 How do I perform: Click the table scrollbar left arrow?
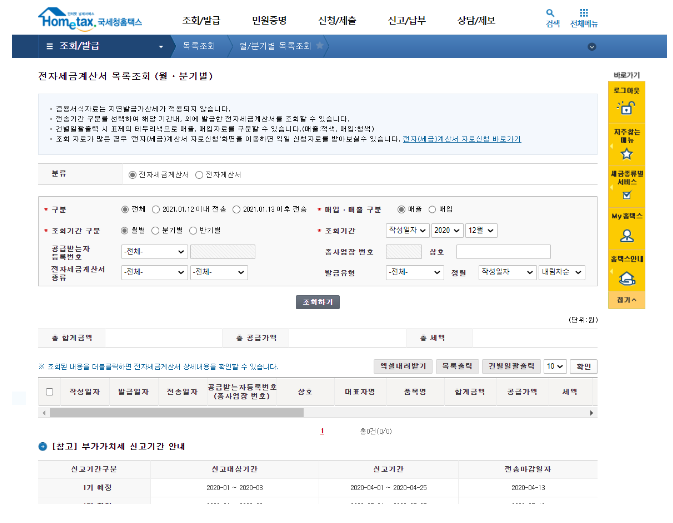coord(44,413)
